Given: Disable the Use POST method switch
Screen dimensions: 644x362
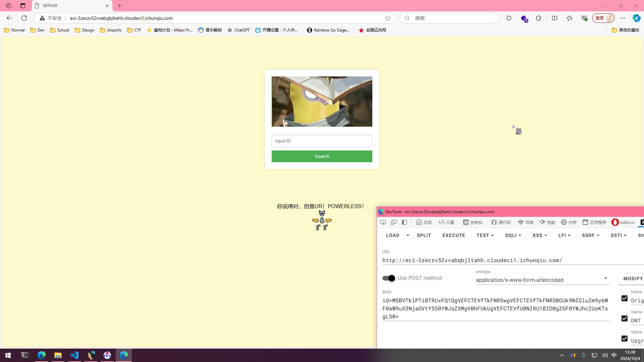Looking at the screenshot, I should [x=389, y=278].
